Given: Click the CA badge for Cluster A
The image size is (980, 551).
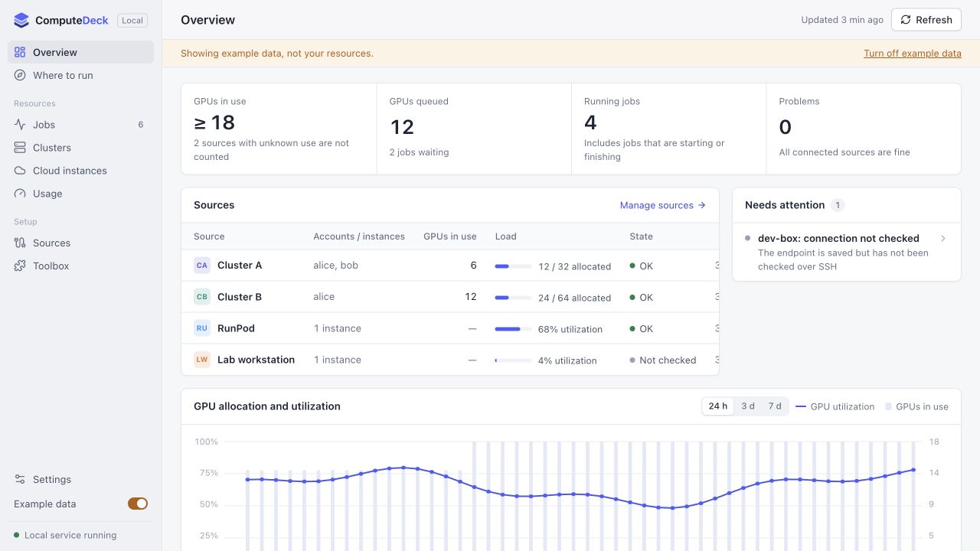Looking at the screenshot, I should pos(202,266).
